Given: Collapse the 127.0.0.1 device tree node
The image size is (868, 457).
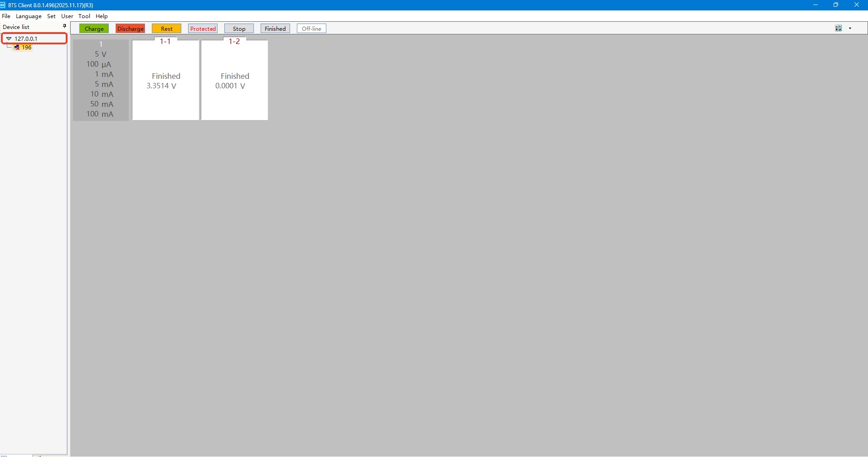Looking at the screenshot, I should coord(9,39).
